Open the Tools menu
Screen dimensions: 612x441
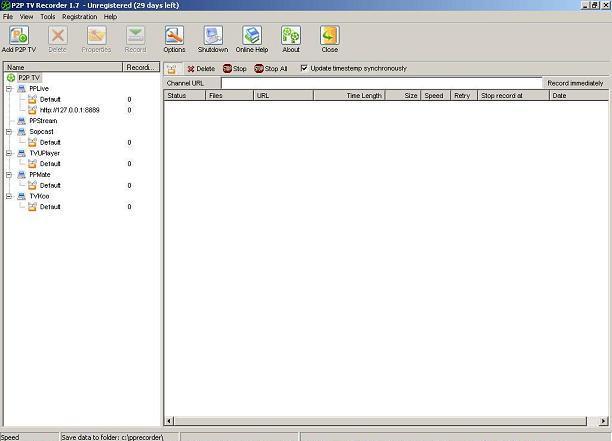point(48,17)
